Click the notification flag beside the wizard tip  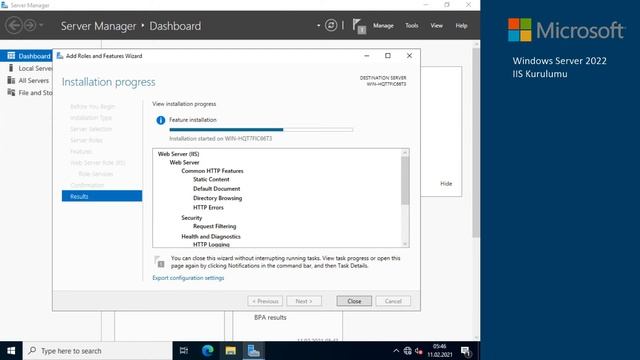(159, 262)
